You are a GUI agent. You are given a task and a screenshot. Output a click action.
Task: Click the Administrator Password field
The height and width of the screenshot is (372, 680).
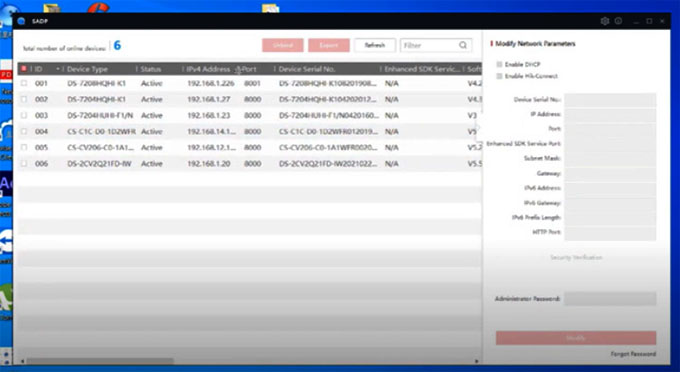(x=610, y=299)
